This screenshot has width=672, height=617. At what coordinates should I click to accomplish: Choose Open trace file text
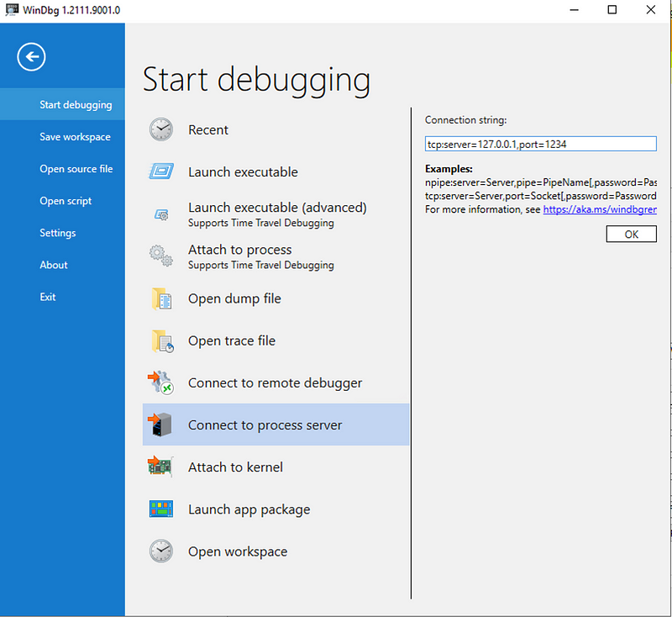(232, 340)
